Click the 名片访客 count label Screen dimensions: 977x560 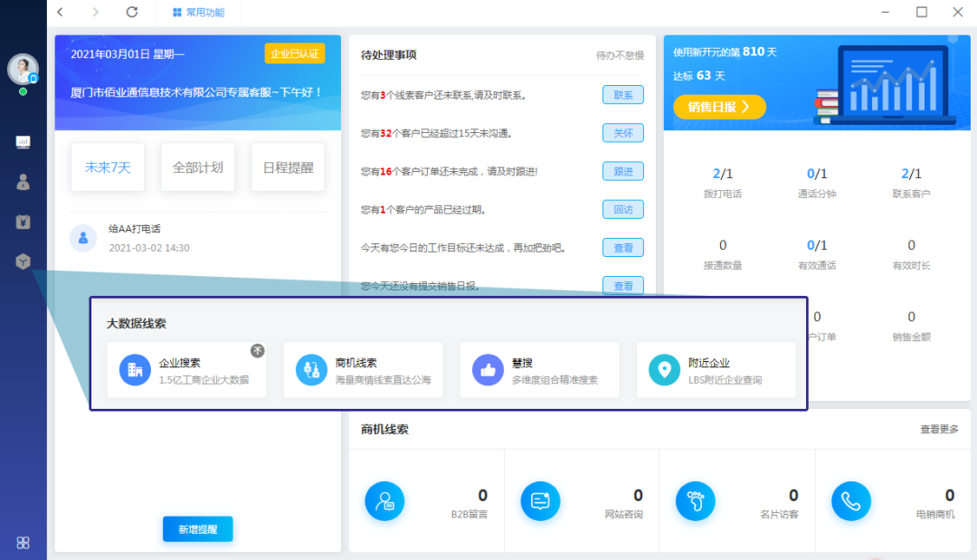tap(780, 515)
